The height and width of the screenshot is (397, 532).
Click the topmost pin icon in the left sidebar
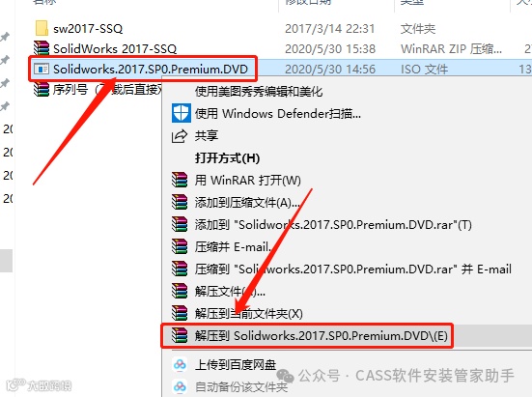(x=5, y=37)
